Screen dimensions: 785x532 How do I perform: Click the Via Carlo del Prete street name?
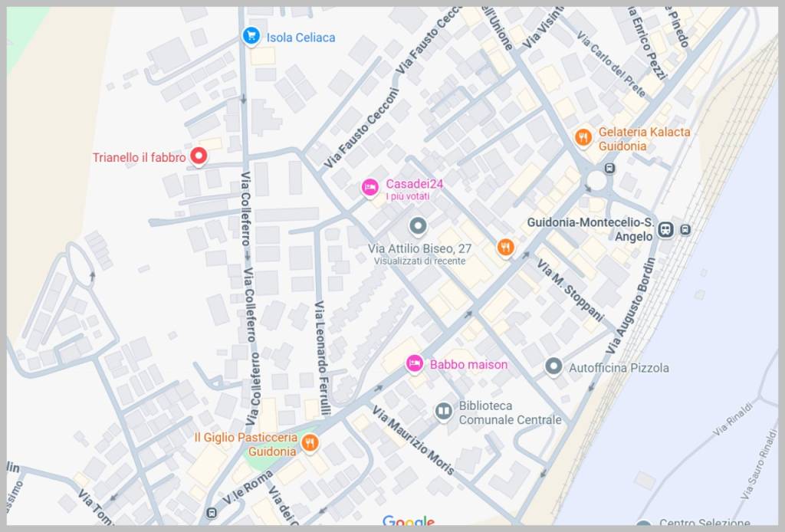point(611,64)
